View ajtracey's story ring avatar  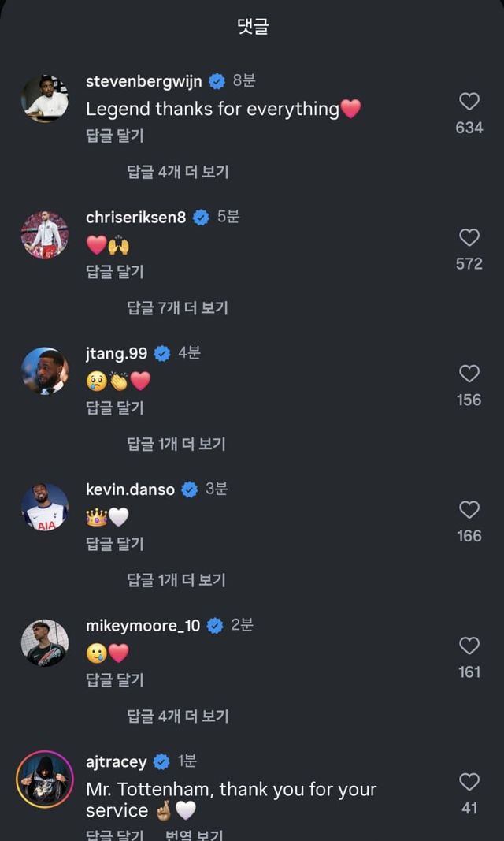click(x=45, y=779)
